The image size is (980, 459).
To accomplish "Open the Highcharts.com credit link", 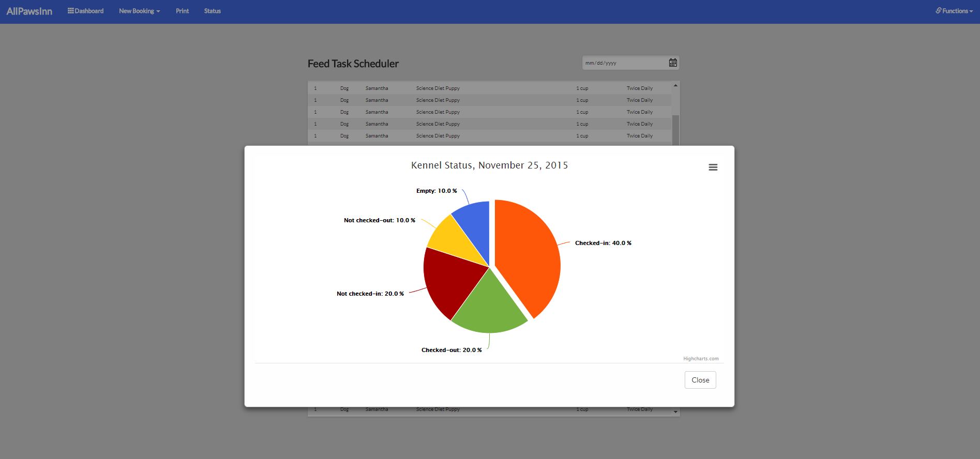I will tap(700, 359).
